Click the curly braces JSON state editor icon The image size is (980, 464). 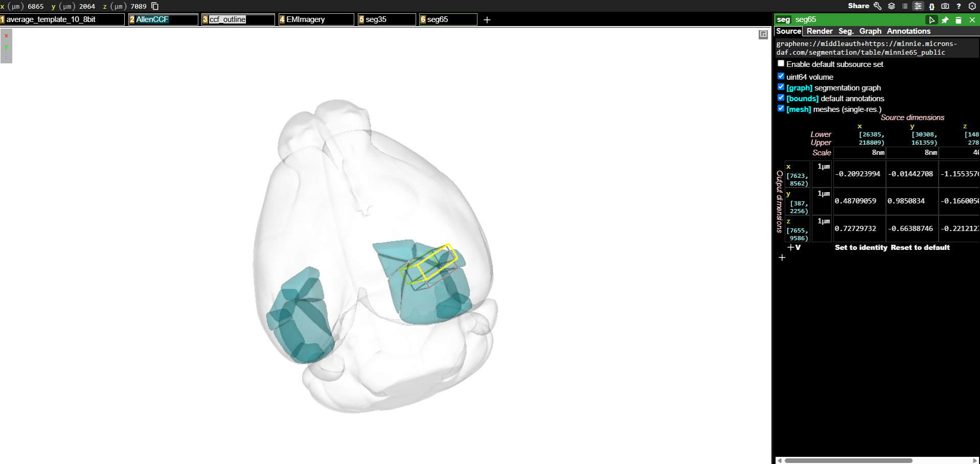point(932,6)
